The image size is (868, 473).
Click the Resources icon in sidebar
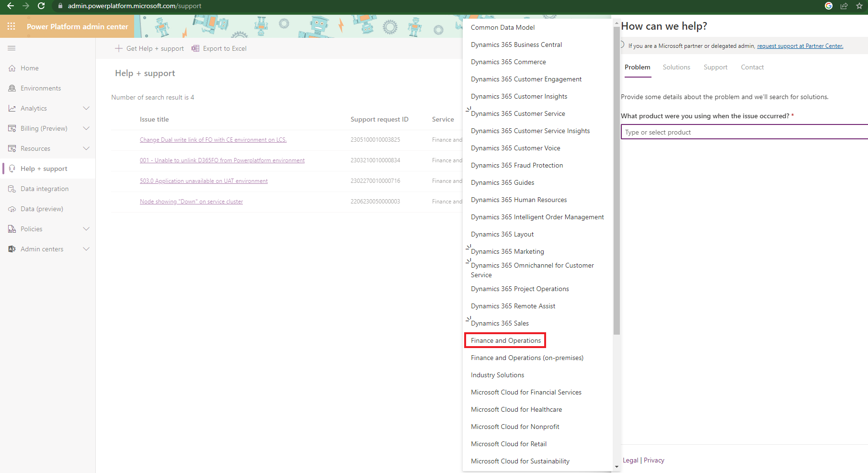coord(12,148)
